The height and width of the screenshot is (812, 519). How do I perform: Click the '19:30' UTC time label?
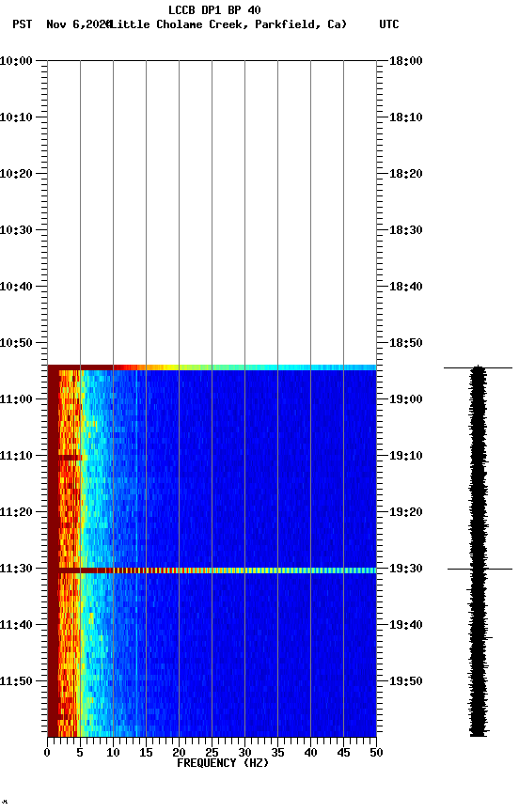click(x=406, y=569)
